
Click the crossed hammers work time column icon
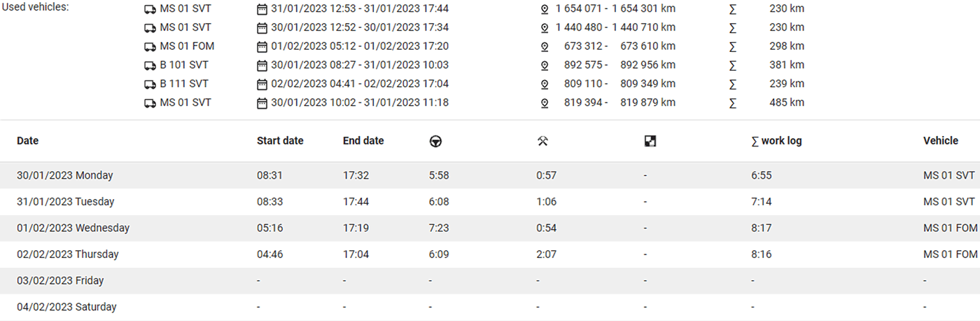542,141
